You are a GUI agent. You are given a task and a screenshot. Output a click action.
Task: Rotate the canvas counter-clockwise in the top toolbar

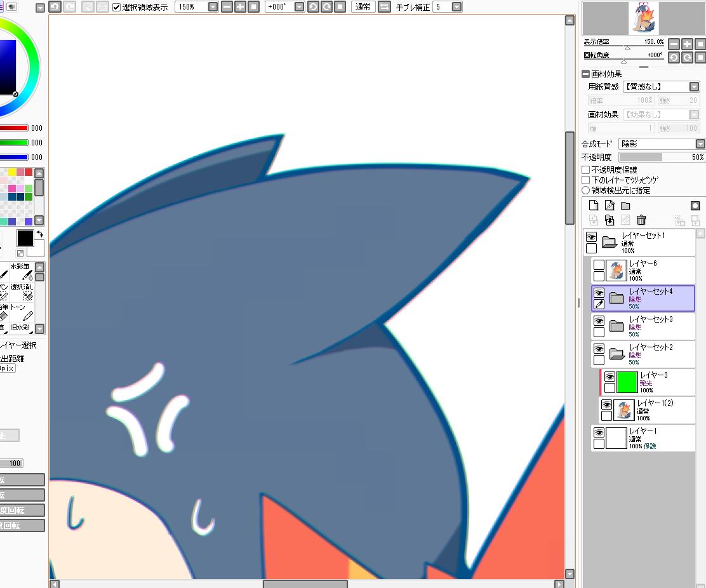point(314,7)
